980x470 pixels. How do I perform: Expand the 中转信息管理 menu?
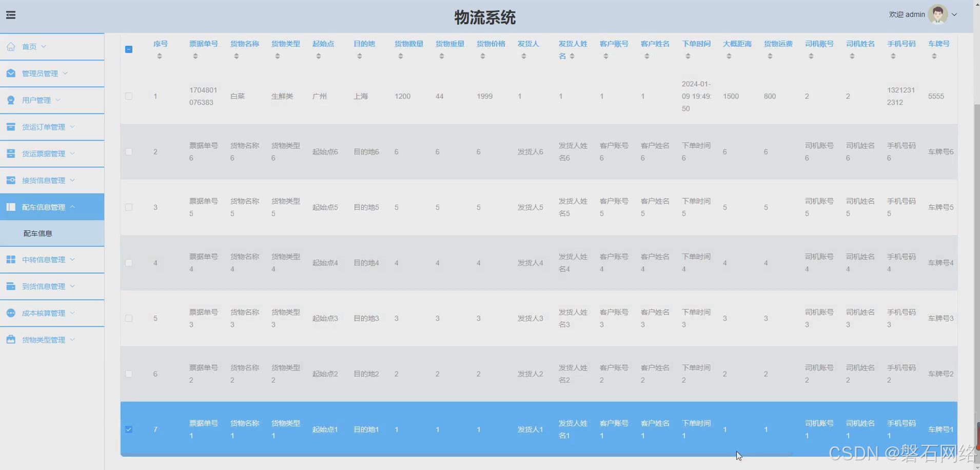[52, 260]
